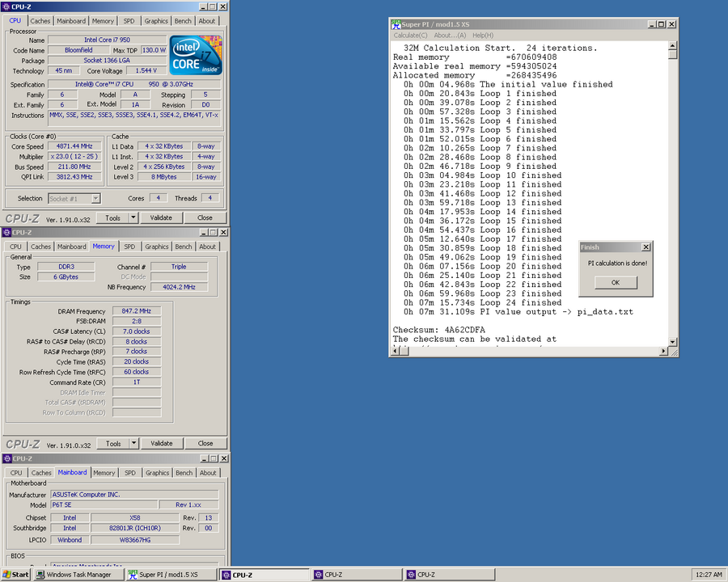The height and width of the screenshot is (582, 728).
Task: Click the NB Frequency value 4024.2 MHz
Action: (x=179, y=287)
